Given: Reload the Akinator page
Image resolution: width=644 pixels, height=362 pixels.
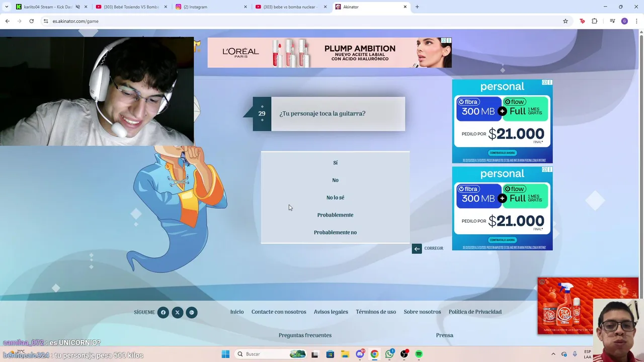Looking at the screenshot, I should click(x=31, y=21).
